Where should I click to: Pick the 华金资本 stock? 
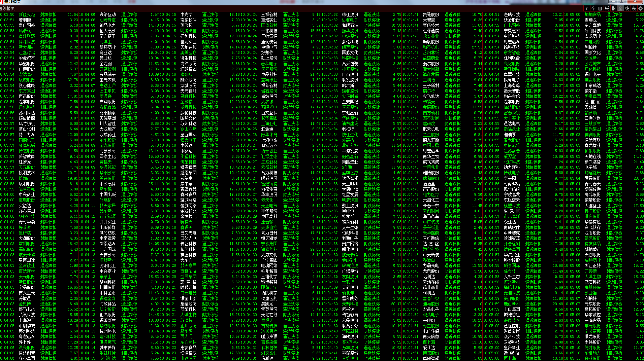click(x=27, y=58)
